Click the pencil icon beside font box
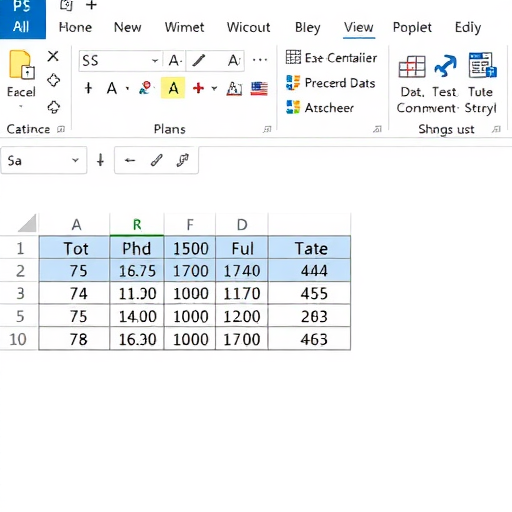The height and width of the screenshot is (512, 512). tap(199, 61)
